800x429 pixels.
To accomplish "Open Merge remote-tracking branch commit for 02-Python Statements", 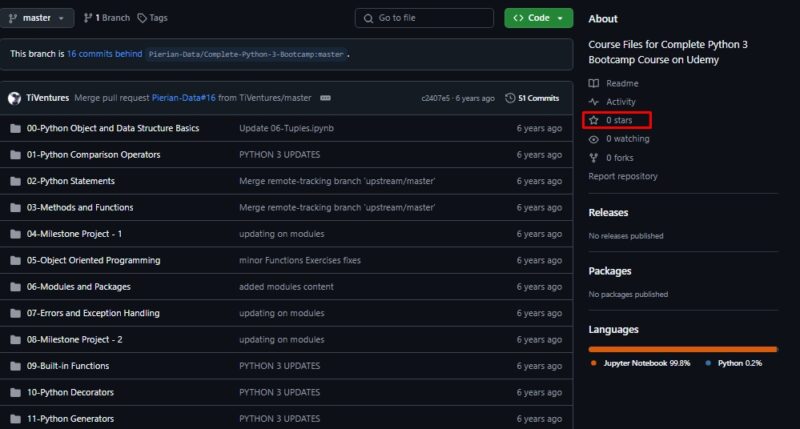I will click(x=337, y=181).
